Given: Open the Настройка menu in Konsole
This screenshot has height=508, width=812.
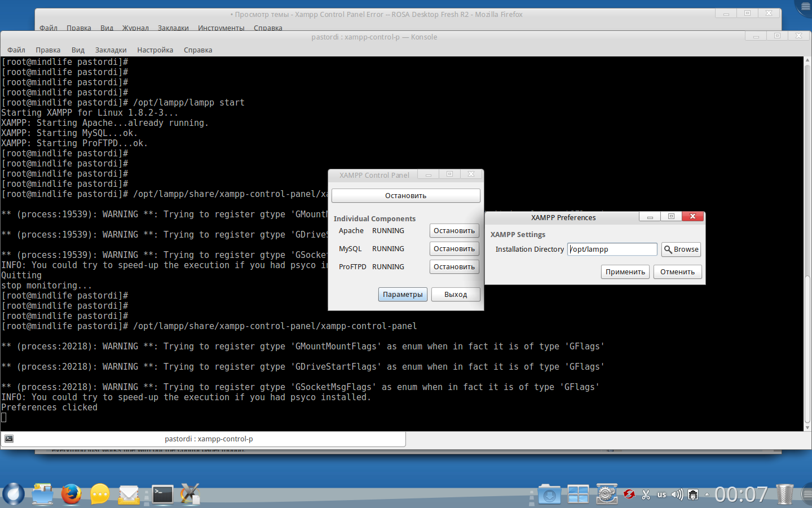Looking at the screenshot, I should [155, 50].
